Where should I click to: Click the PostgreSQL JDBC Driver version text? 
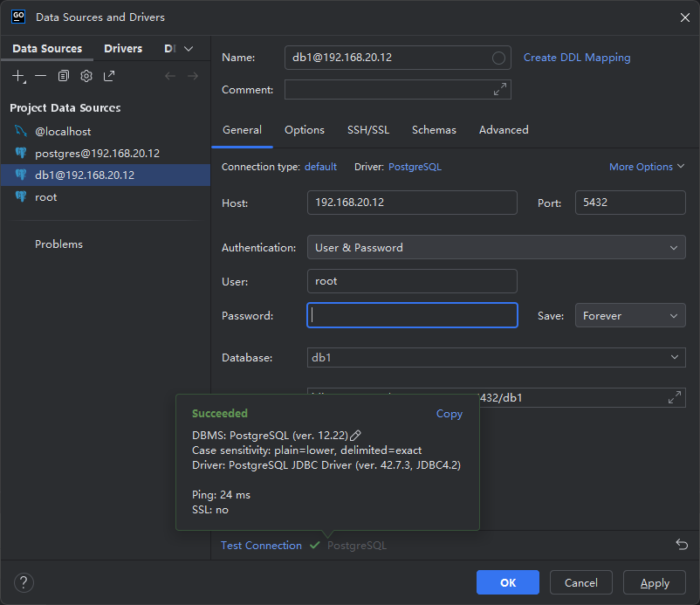click(326, 464)
